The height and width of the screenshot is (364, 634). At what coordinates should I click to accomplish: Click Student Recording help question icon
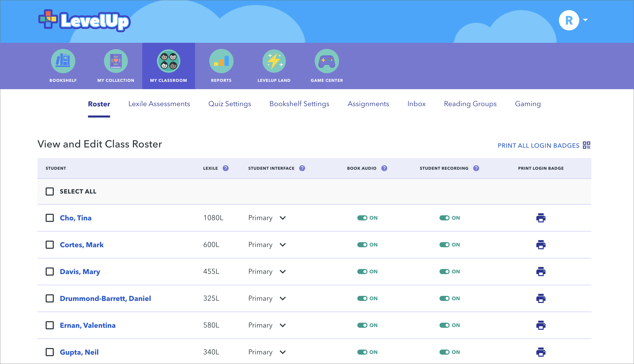pyautogui.click(x=476, y=168)
